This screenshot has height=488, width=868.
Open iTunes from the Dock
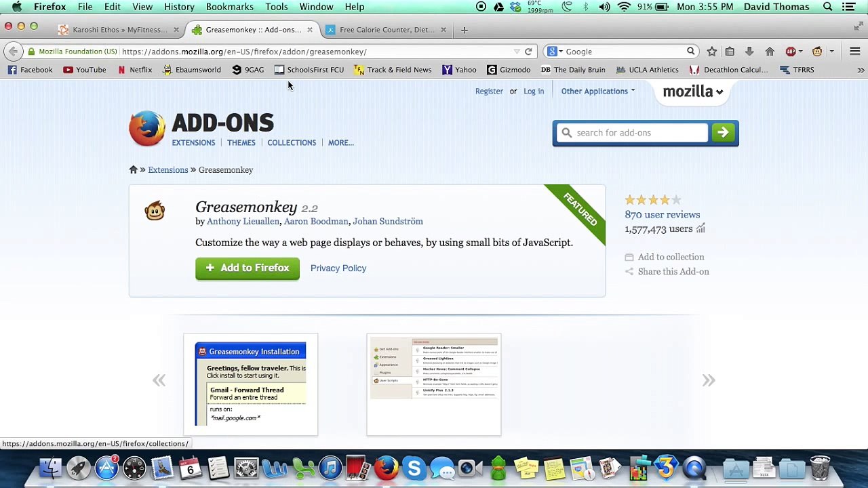point(330,468)
